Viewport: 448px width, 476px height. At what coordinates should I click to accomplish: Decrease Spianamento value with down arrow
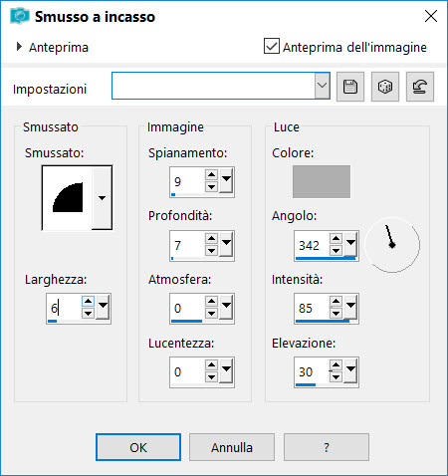pyautogui.click(x=211, y=187)
